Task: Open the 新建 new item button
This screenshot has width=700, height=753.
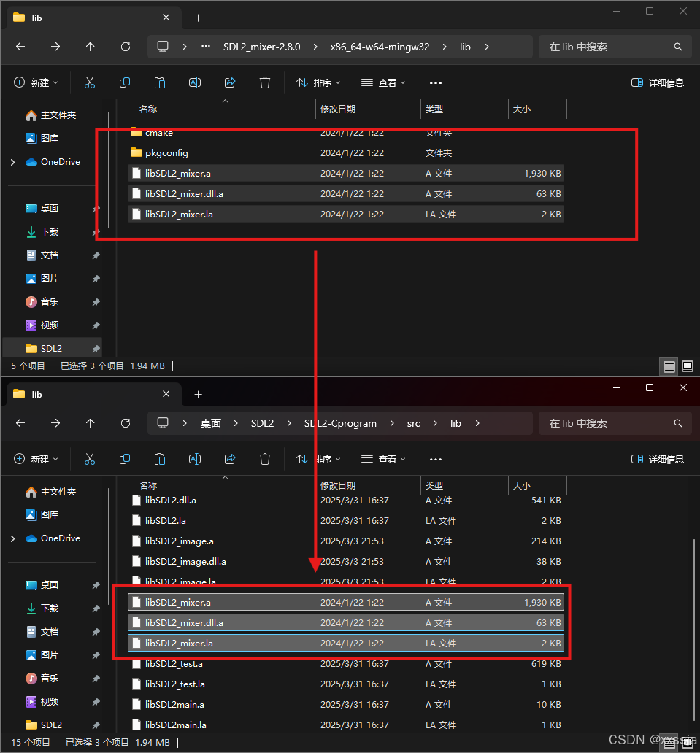Action: (35, 82)
